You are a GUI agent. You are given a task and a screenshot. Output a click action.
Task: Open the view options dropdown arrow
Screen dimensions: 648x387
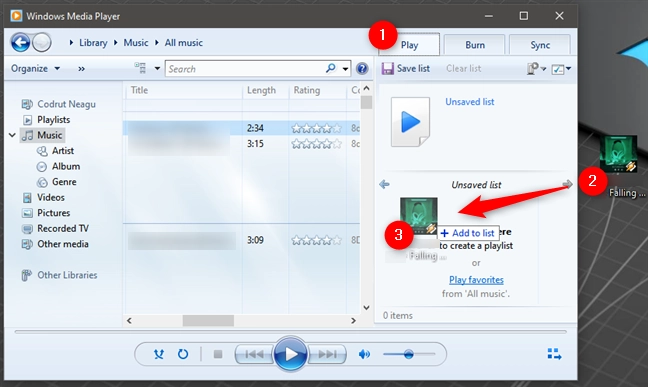157,68
